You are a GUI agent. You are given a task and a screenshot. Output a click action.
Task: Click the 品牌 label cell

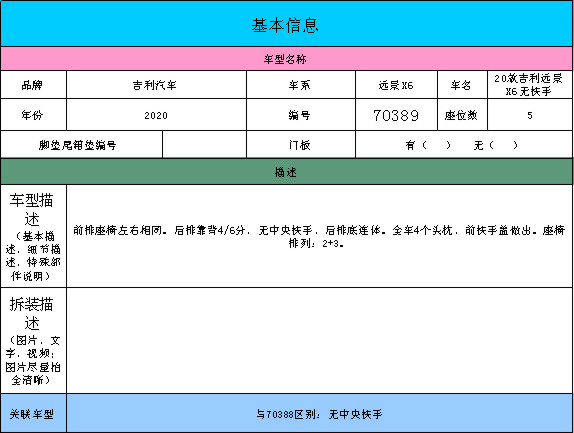coord(33,85)
